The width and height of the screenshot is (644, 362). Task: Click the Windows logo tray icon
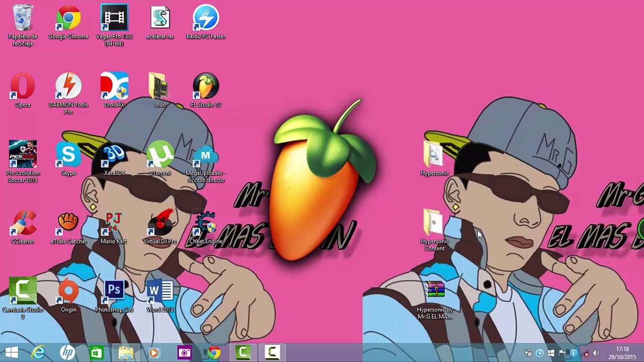pyautogui.click(x=551, y=353)
